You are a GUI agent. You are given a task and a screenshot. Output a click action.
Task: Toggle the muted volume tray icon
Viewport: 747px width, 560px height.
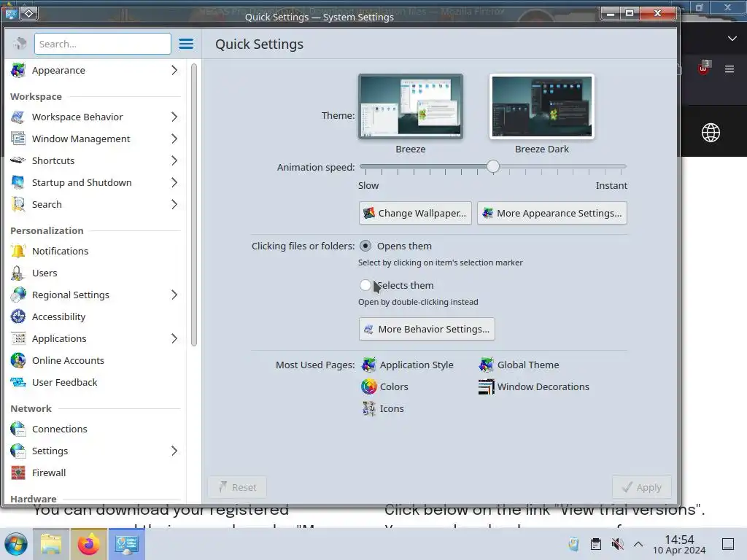point(617,544)
